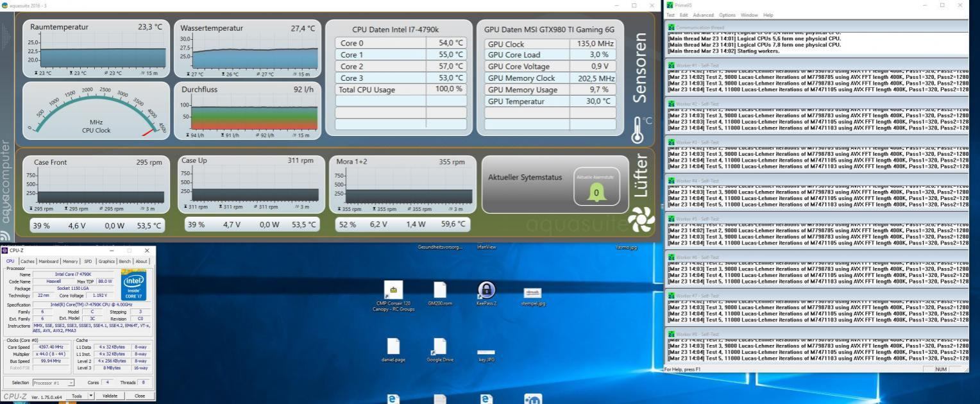This screenshot has width=980, height=404.
Task: Click the Multiplier x 44.0 field
Action: [51, 354]
